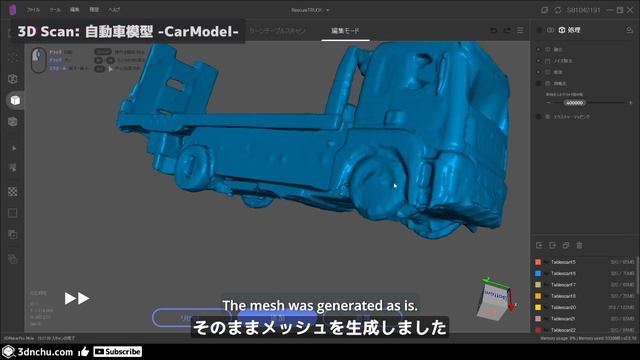Click the red swatch of Tablescan15

[x=538, y=262]
